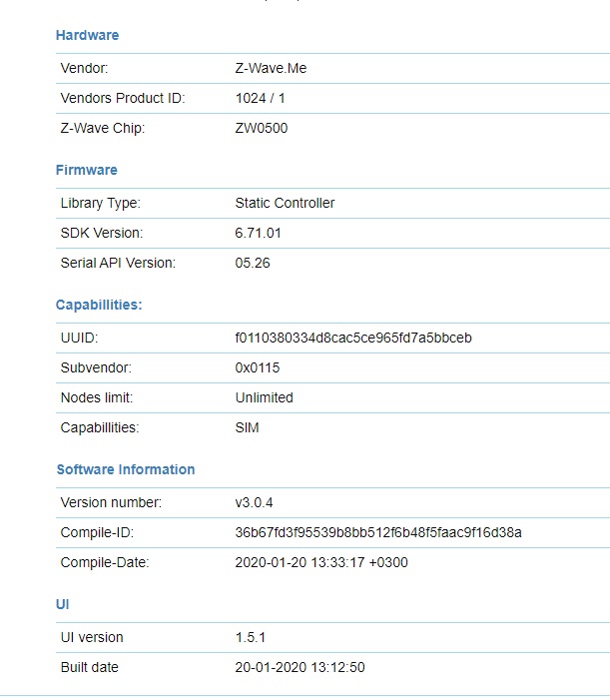Click the Built date value 20-01-2020

tap(300, 667)
